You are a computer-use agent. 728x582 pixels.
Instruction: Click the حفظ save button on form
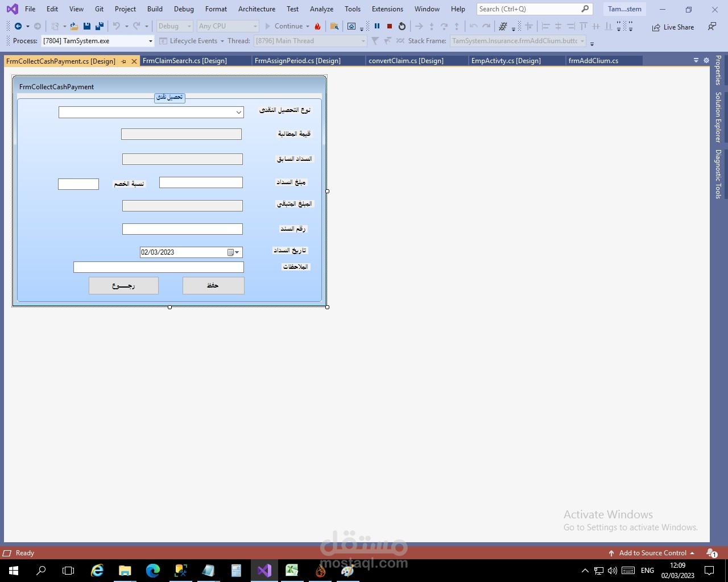(x=213, y=285)
